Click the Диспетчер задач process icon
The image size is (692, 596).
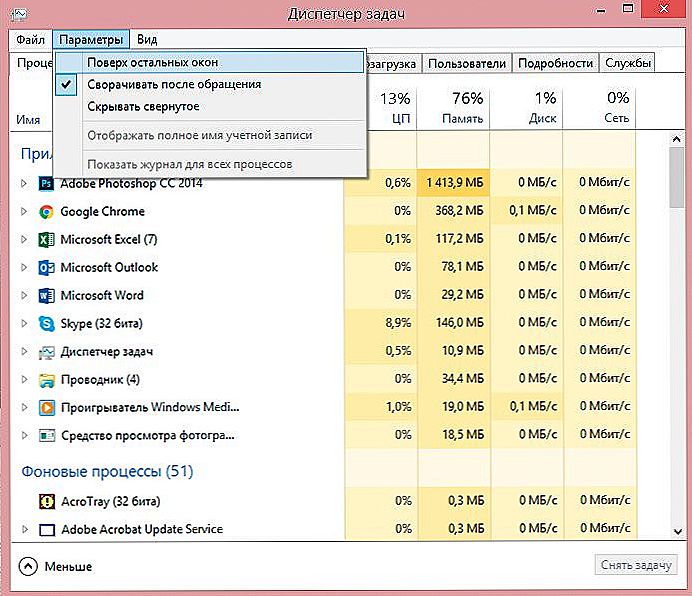coord(46,352)
